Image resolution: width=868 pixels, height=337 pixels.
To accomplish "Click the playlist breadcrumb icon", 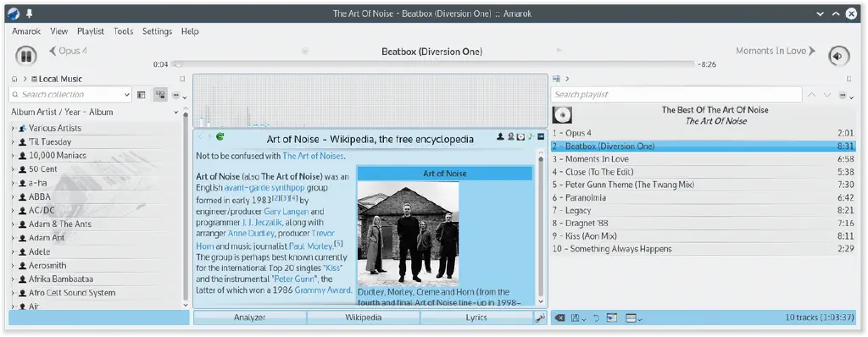I will tap(557, 79).
